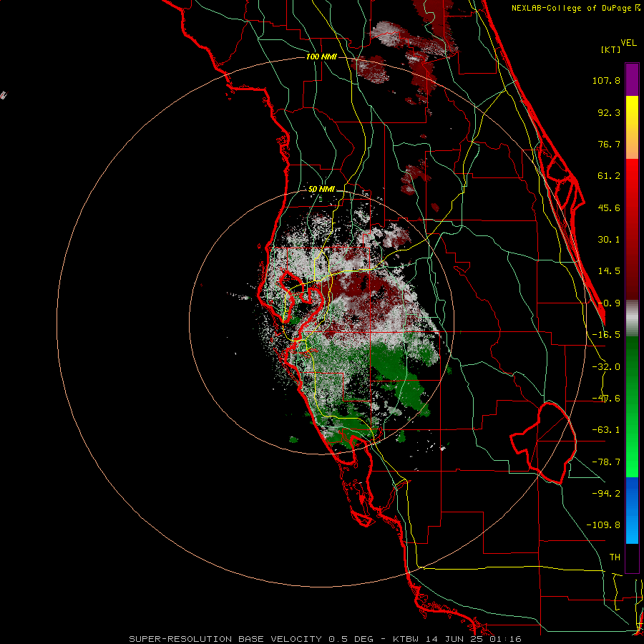644x644 pixels.
Task: Select the KTBW station identifier
Action: 407,639
